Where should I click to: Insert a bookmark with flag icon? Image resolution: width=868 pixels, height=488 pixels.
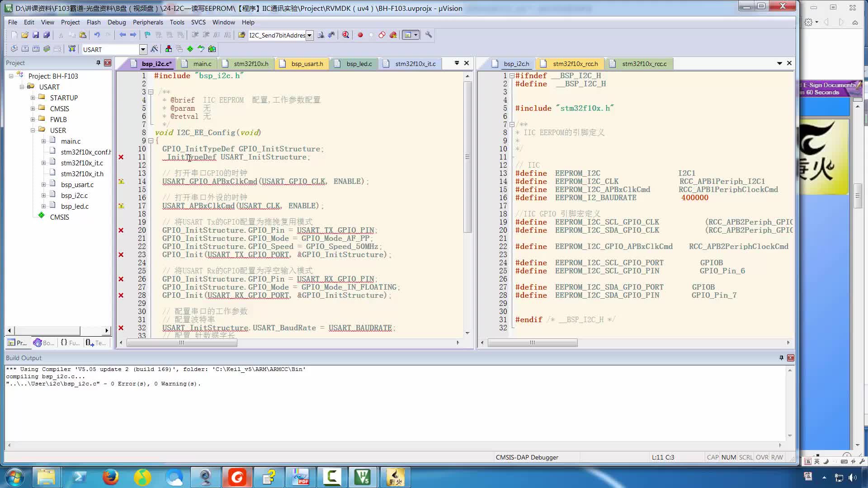[x=147, y=35]
